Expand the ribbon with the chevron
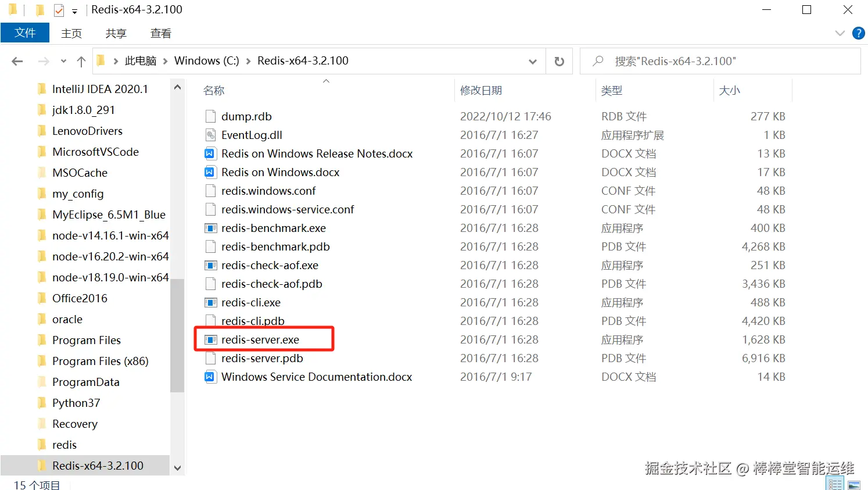The image size is (868, 490). (x=840, y=33)
